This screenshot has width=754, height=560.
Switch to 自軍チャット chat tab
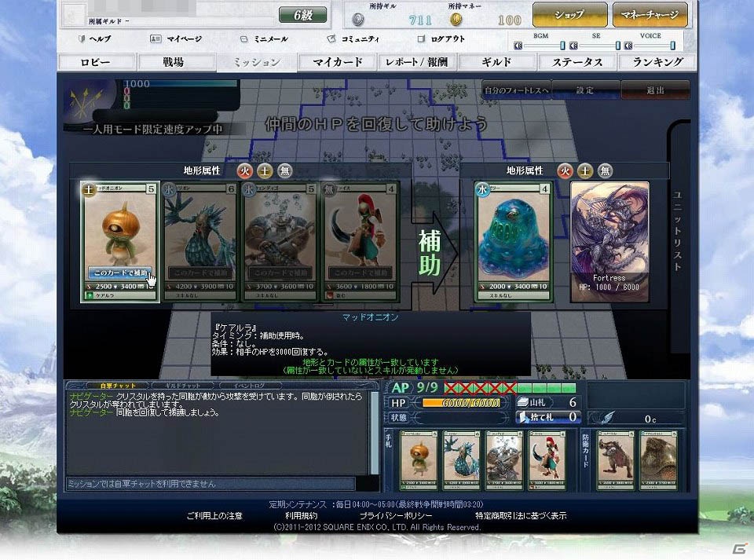[x=119, y=386]
